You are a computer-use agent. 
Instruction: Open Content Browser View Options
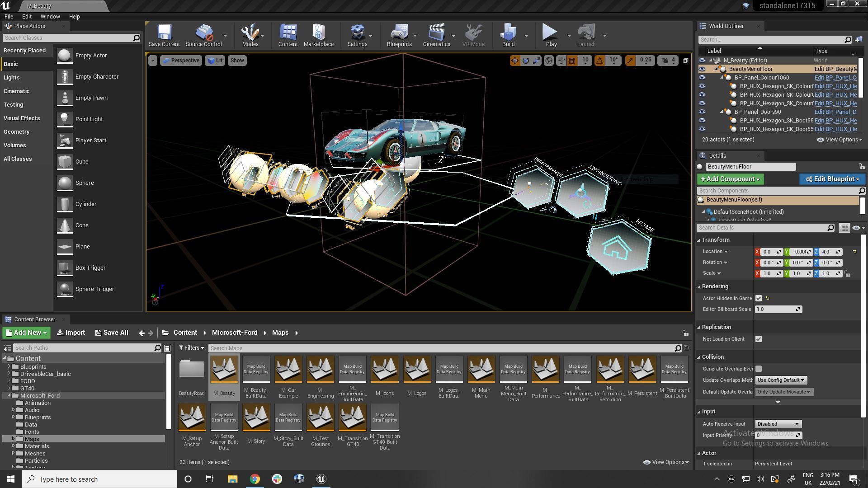(666, 462)
